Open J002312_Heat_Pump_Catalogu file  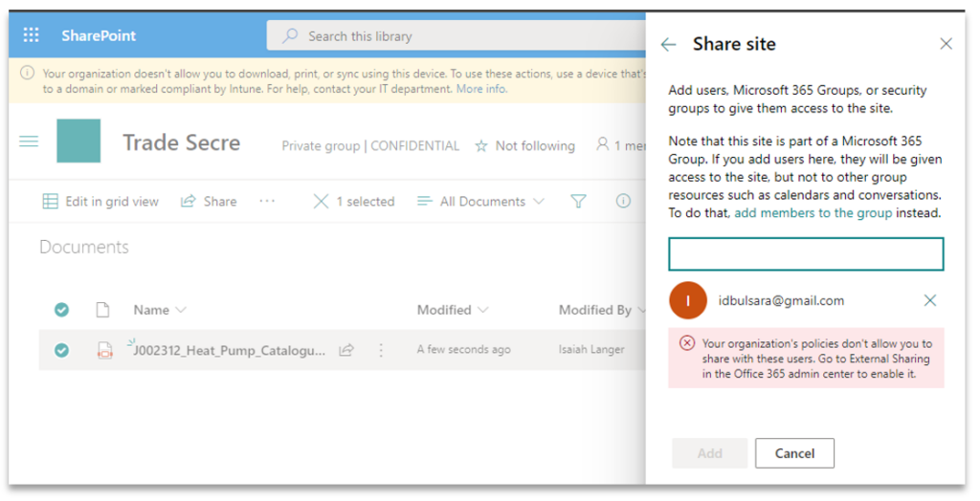[229, 351]
